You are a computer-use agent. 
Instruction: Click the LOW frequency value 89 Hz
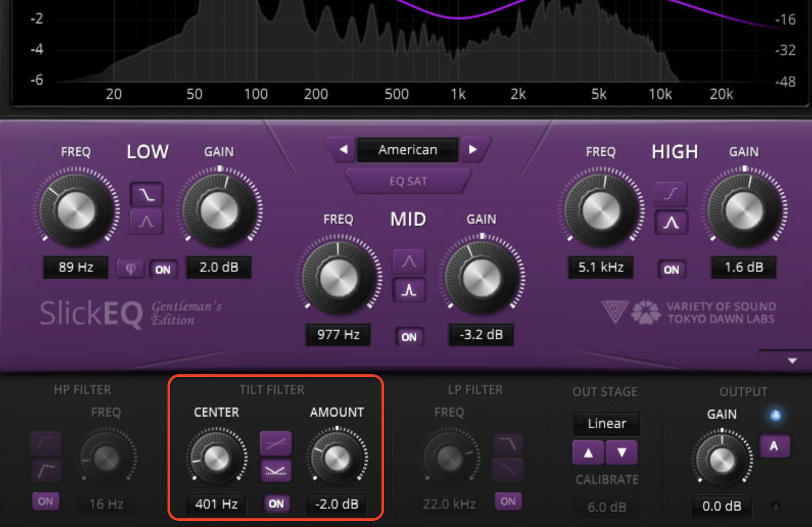point(76,267)
